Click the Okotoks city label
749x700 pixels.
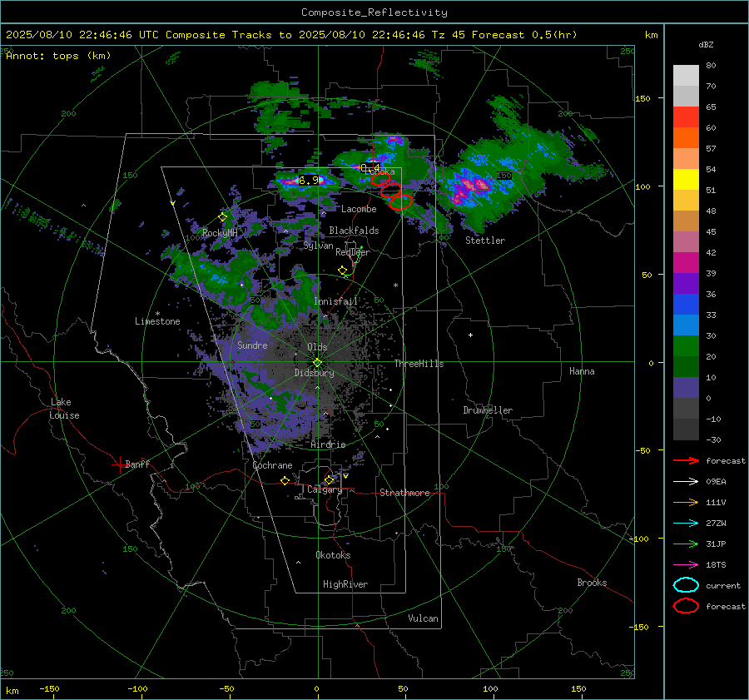(333, 555)
